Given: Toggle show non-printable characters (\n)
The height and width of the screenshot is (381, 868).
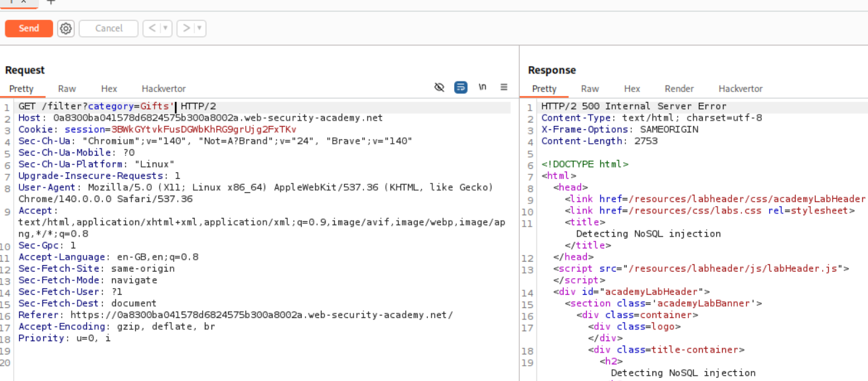Looking at the screenshot, I should click(x=482, y=87).
